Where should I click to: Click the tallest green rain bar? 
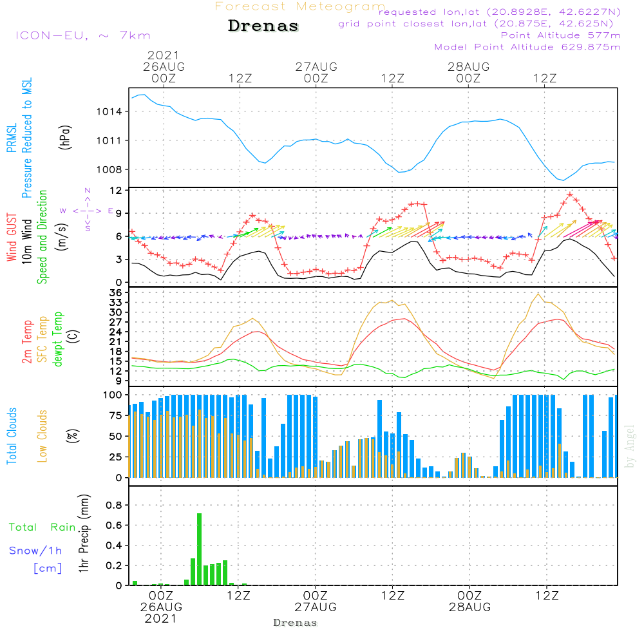(199, 549)
